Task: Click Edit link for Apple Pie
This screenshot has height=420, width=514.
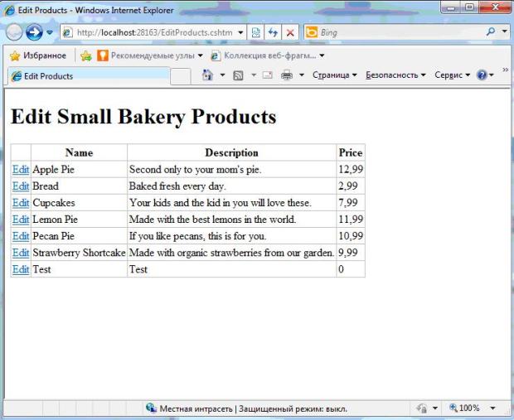Action: [21, 169]
